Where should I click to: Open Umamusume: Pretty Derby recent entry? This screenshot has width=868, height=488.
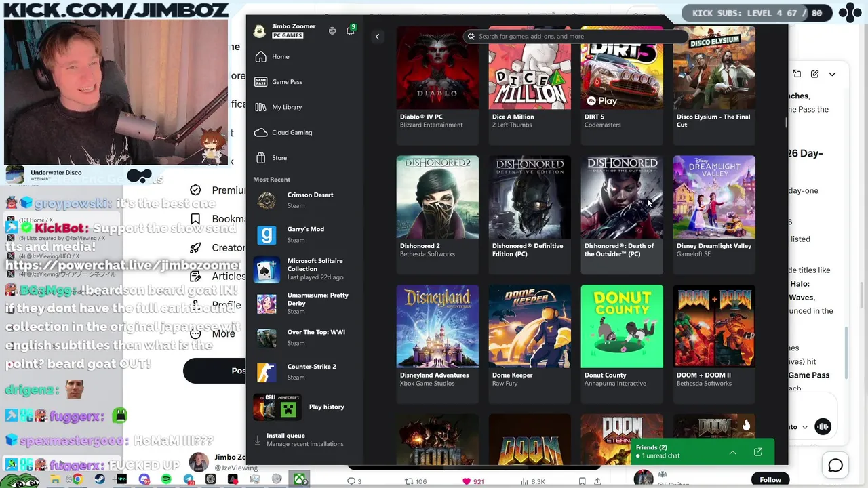click(304, 304)
